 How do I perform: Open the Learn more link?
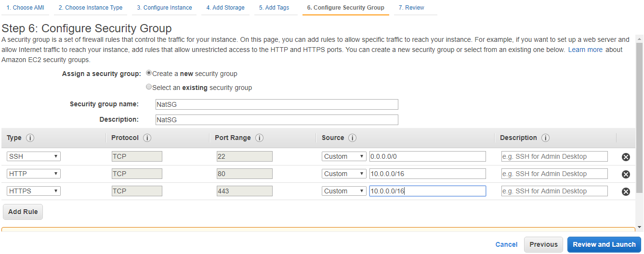[585, 50]
